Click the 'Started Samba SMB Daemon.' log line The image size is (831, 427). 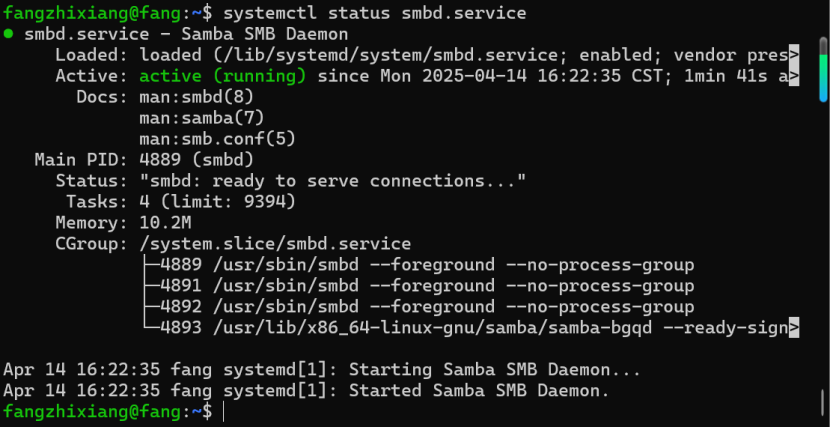click(479, 390)
